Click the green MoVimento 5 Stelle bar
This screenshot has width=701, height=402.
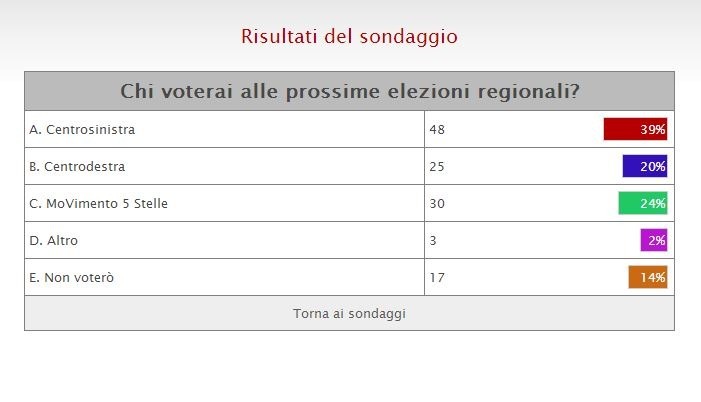629,203
